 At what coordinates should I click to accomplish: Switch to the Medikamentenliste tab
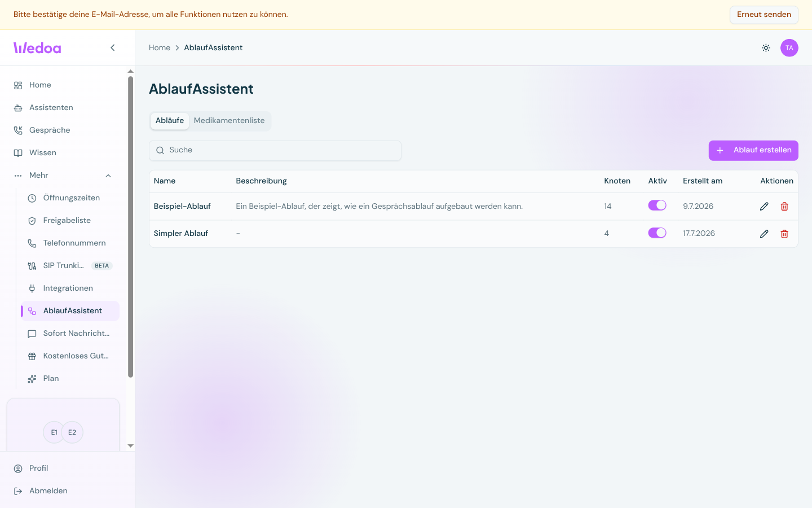click(x=229, y=121)
